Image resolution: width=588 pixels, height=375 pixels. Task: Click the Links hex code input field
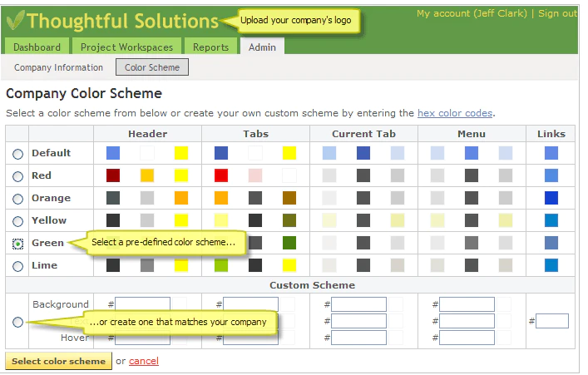coord(552,321)
